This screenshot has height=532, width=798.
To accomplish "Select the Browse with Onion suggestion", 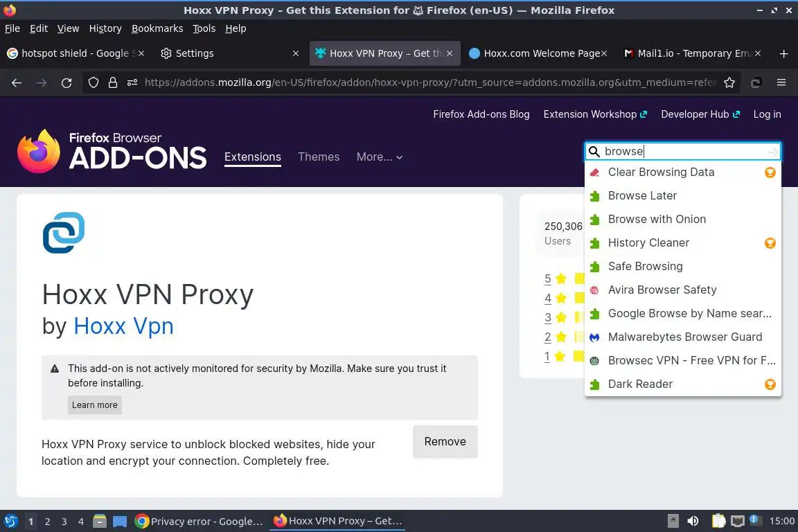I will point(682,219).
